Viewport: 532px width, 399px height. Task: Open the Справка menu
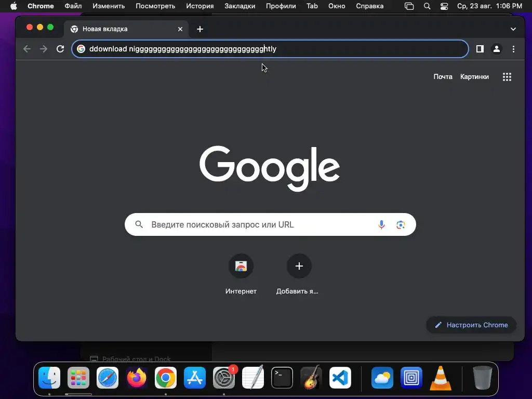369,6
